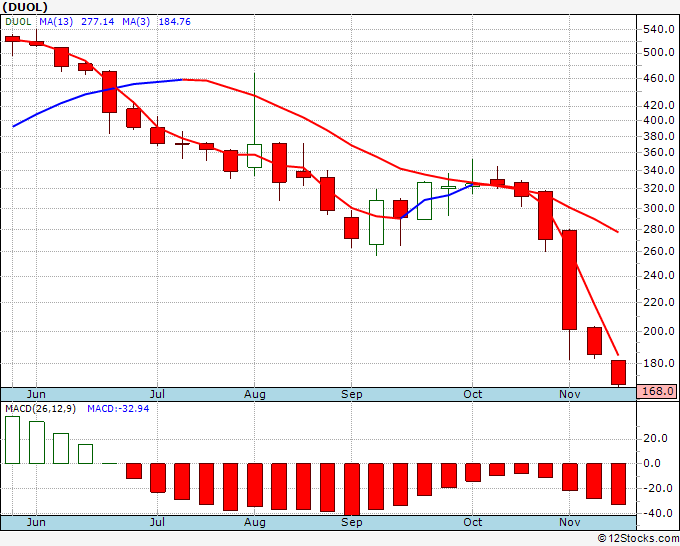
Task: Click the (DUOL) chart title
Action: 25,7
